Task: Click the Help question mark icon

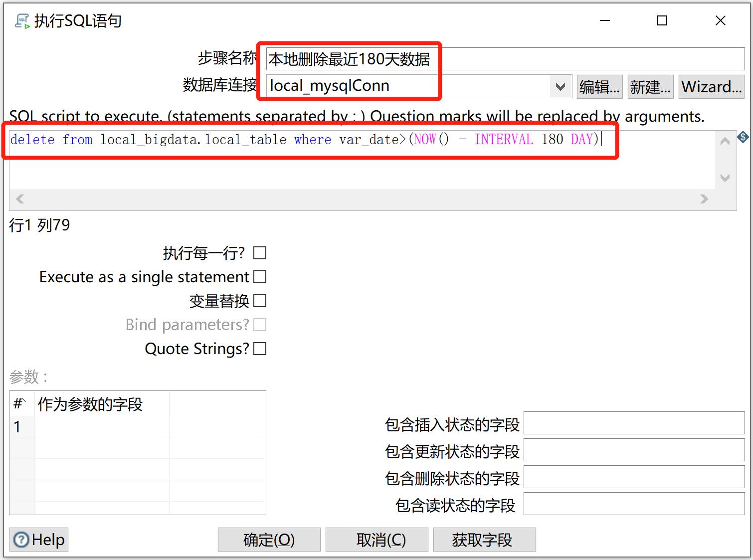Action: (x=21, y=540)
